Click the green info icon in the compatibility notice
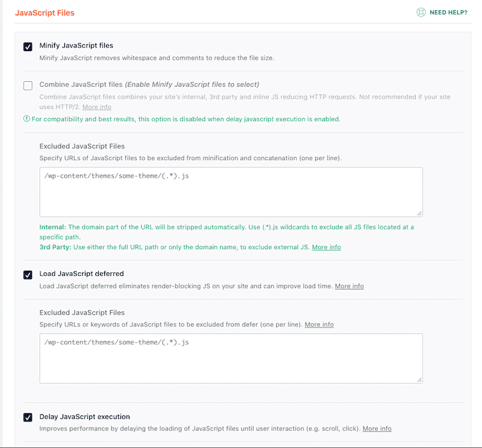 tap(27, 119)
